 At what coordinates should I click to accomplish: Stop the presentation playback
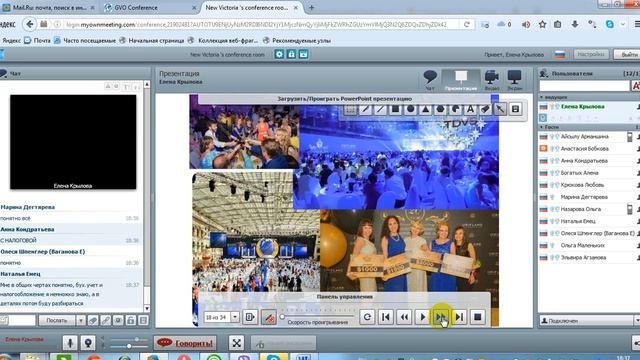point(478,317)
